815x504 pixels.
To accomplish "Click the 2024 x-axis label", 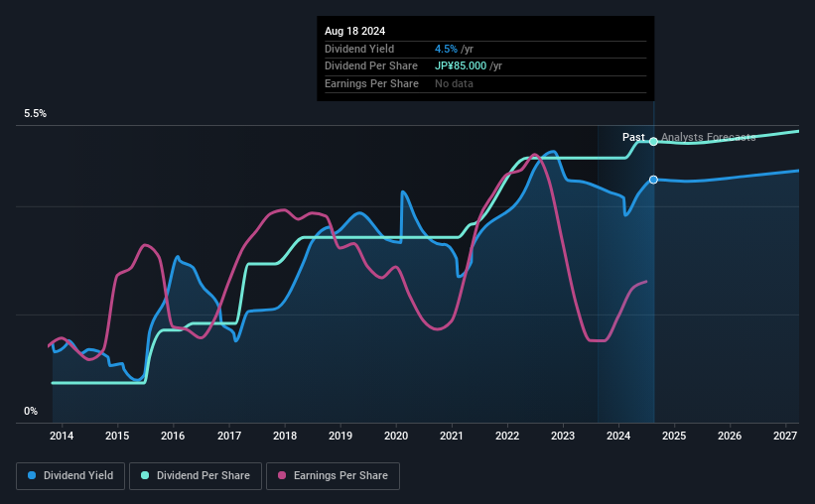I will point(618,436).
